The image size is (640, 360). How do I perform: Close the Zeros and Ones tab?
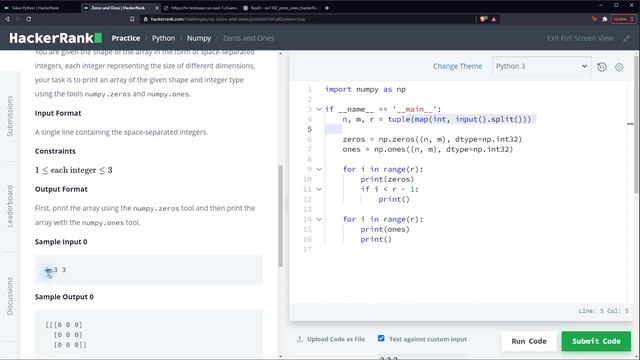tap(157, 8)
